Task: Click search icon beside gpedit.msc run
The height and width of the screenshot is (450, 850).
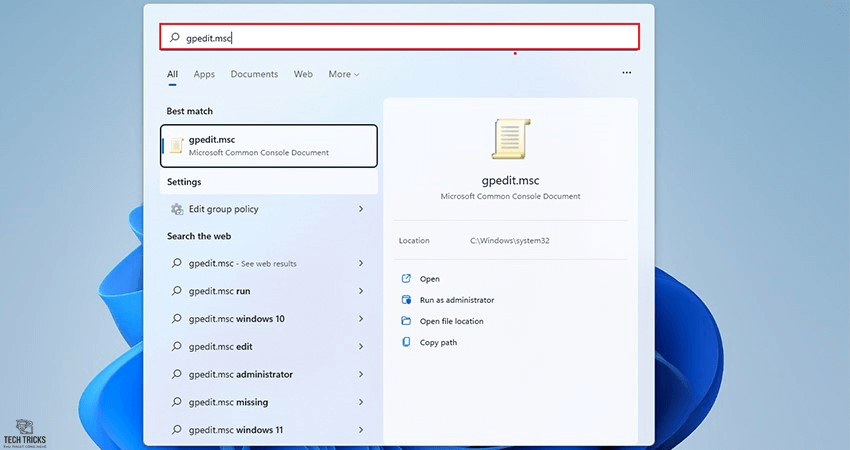Action: pos(176,291)
